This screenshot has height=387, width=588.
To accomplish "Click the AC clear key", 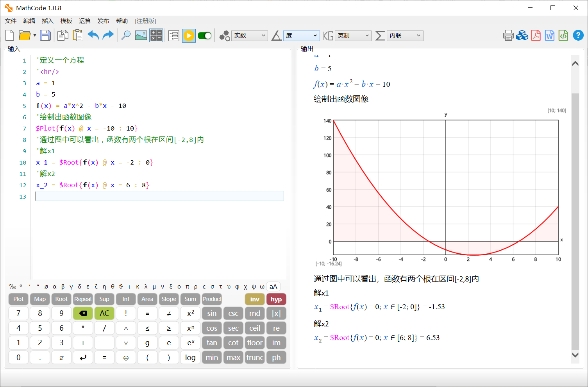I will [104, 313].
